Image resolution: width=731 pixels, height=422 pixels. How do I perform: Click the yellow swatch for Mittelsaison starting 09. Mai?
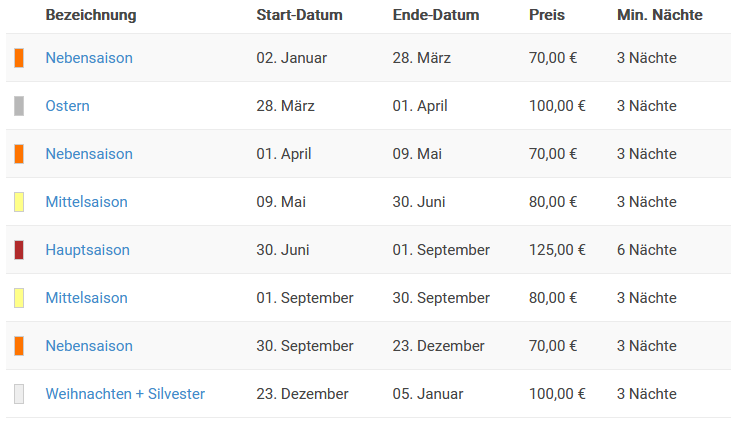point(19,202)
